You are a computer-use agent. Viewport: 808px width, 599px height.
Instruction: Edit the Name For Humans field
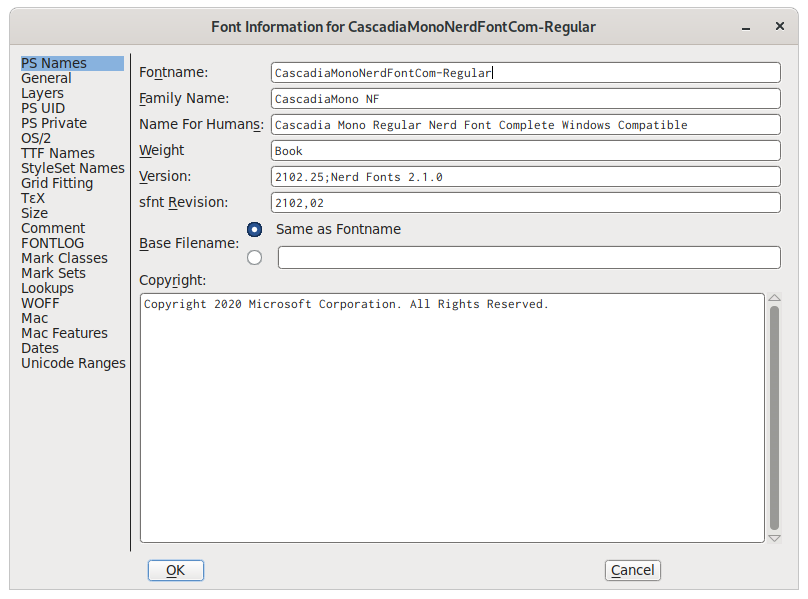(526, 125)
